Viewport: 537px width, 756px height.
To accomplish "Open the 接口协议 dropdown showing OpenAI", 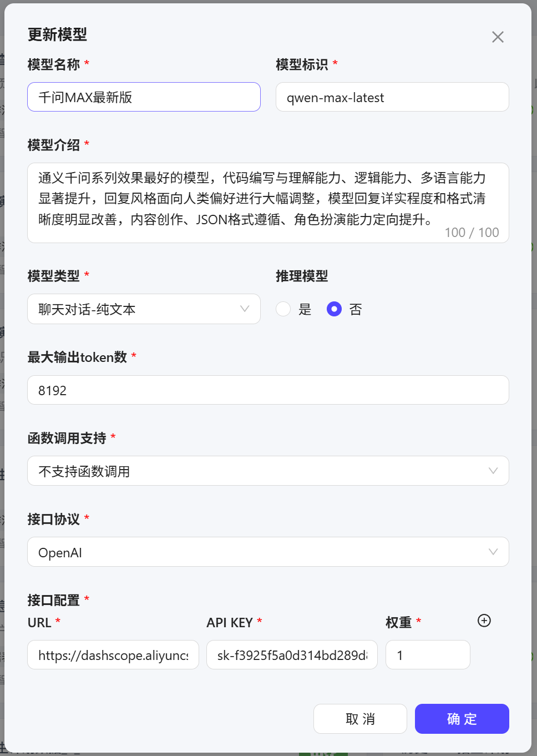I will [x=268, y=552].
